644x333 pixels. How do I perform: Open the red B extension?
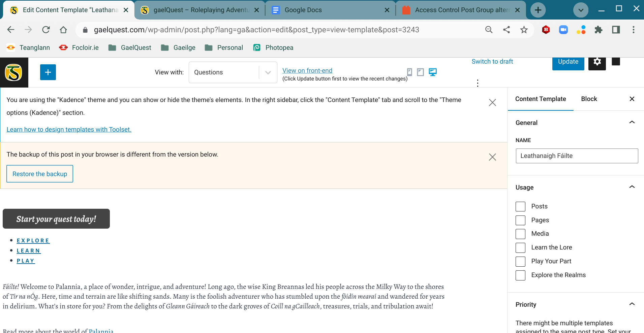click(546, 30)
